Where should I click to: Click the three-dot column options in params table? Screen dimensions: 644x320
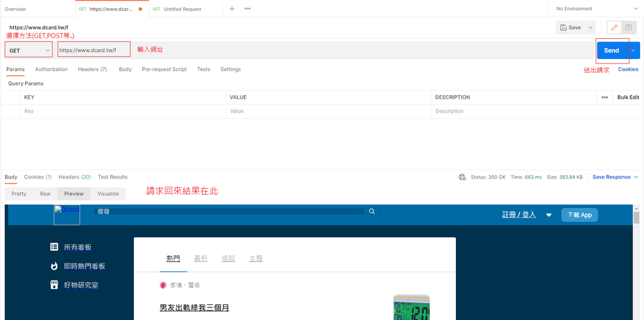[604, 97]
